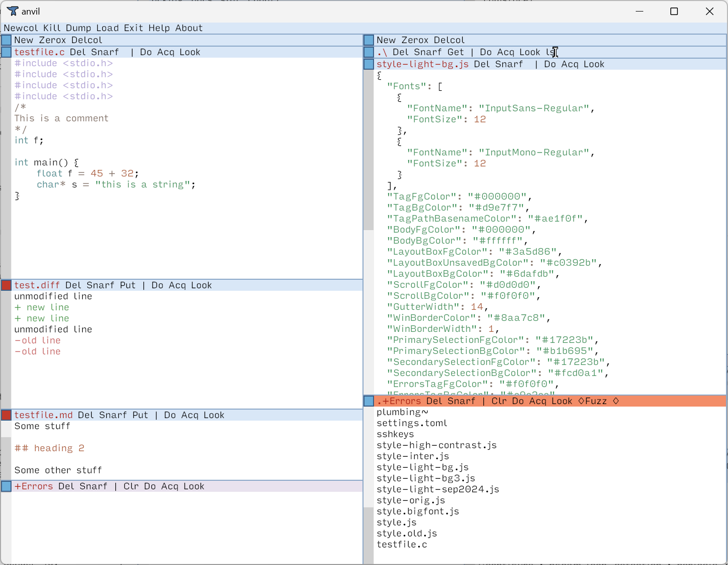
Task: Click Clr in the .+Errors tag
Action: [x=499, y=401]
